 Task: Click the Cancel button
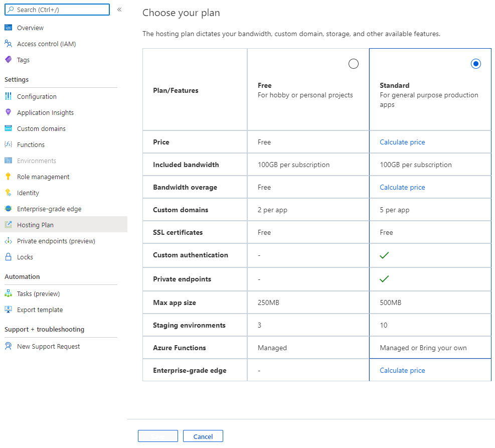[203, 436]
